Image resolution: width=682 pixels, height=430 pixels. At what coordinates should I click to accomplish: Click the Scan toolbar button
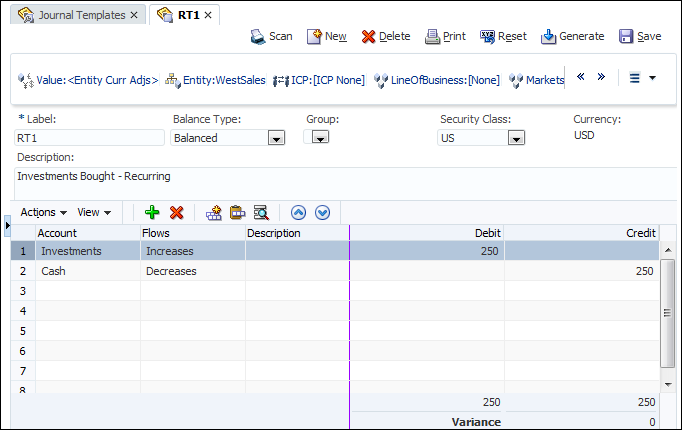click(271, 37)
